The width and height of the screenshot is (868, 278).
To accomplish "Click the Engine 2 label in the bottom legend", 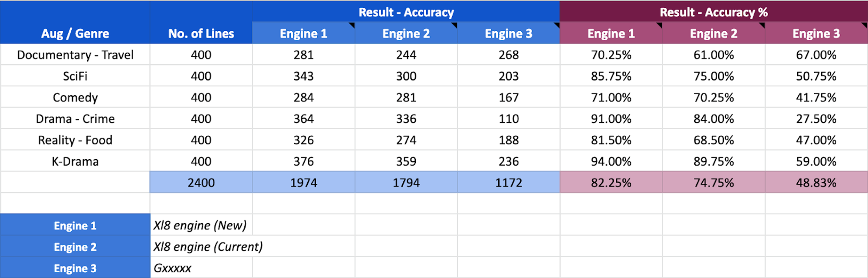I will [75, 246].
